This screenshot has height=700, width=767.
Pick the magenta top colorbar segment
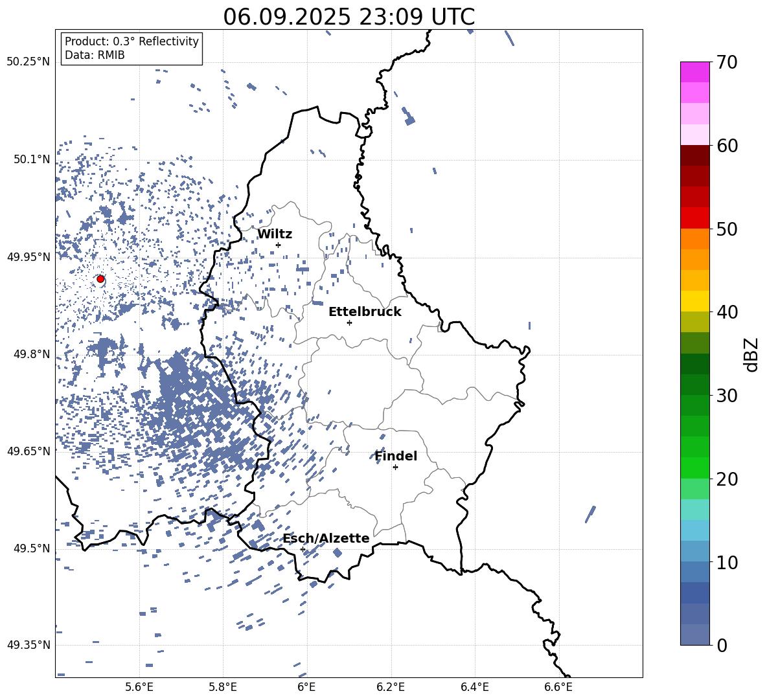[x=695, y=72]
